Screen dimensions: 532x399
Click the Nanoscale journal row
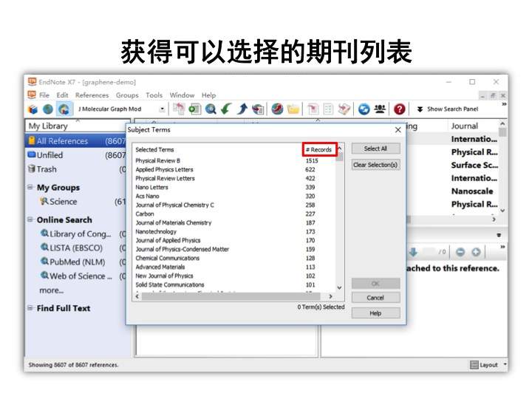tap(472, 191)
